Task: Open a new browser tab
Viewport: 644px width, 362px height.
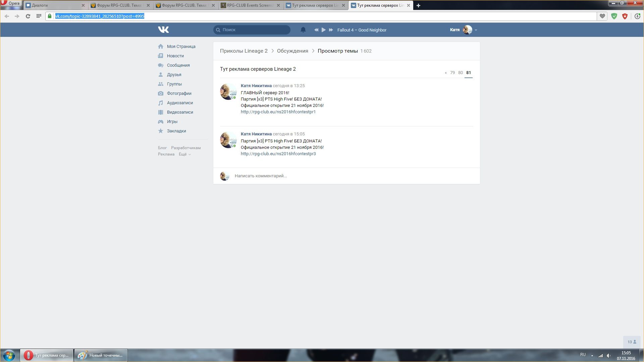Action: [x=418, y=5]
